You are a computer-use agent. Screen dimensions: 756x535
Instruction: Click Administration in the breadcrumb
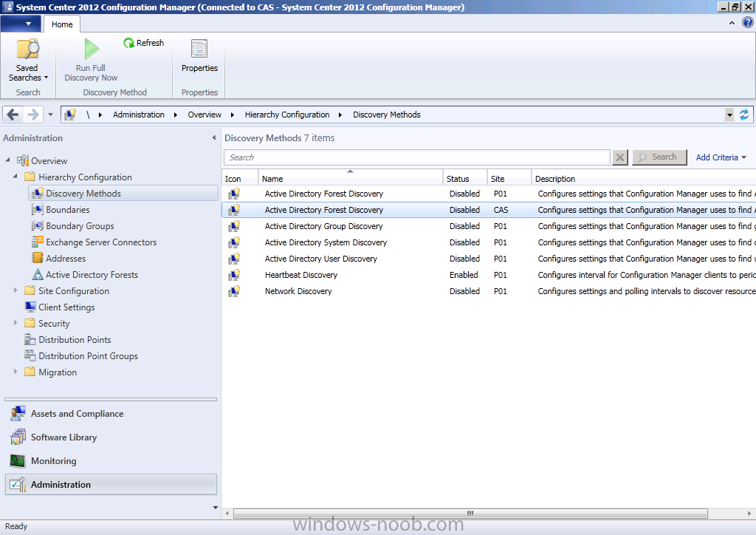138,115
